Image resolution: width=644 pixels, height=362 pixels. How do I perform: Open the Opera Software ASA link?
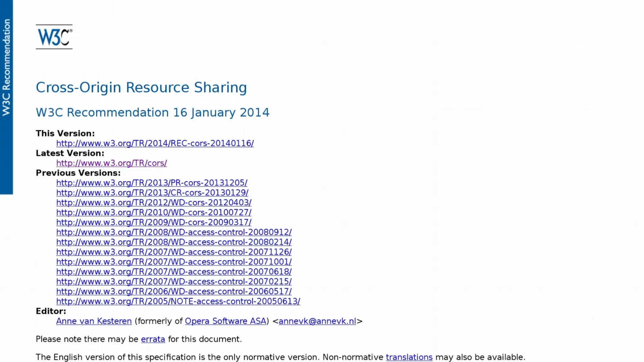(x=225, y=321)
